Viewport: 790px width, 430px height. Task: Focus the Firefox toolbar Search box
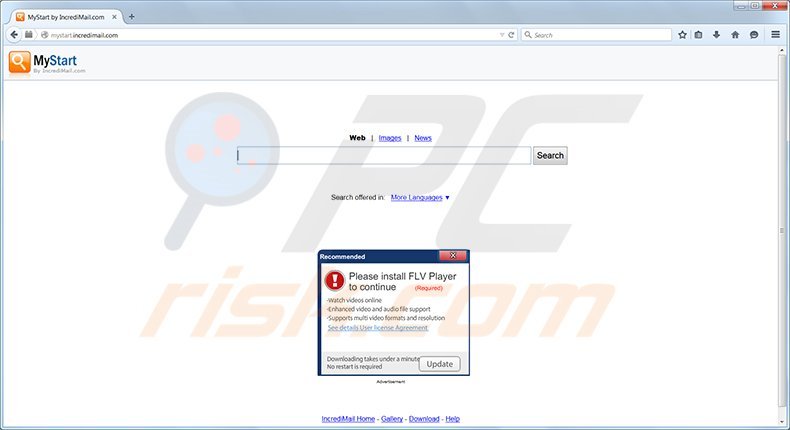point(596,35)
